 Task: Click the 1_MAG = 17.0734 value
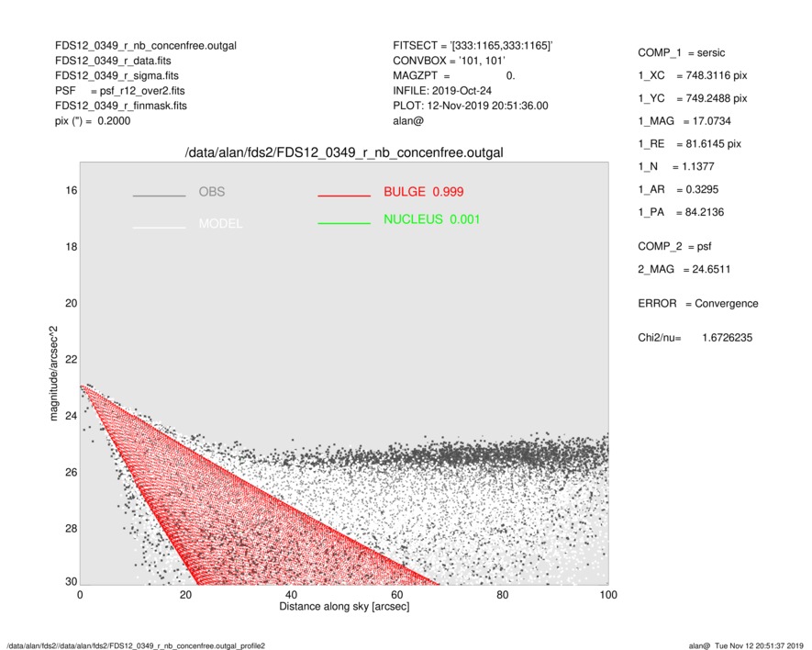[684, 121]
